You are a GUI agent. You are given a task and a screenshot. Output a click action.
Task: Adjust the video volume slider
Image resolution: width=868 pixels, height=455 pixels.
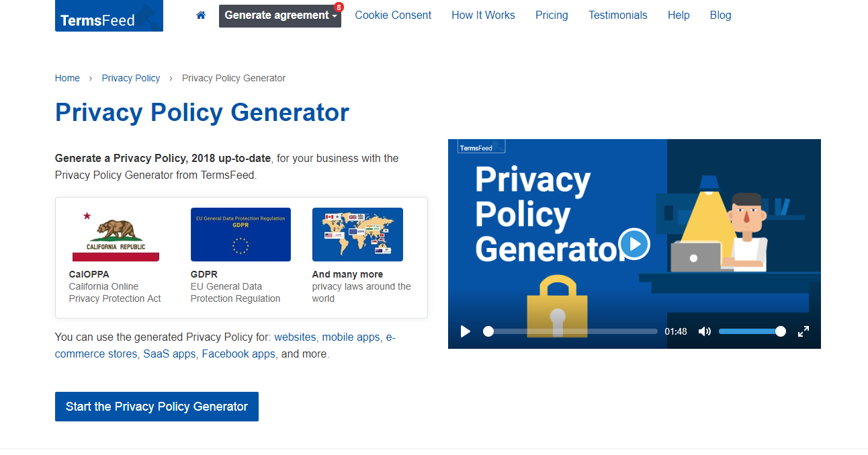pos(752,331)
